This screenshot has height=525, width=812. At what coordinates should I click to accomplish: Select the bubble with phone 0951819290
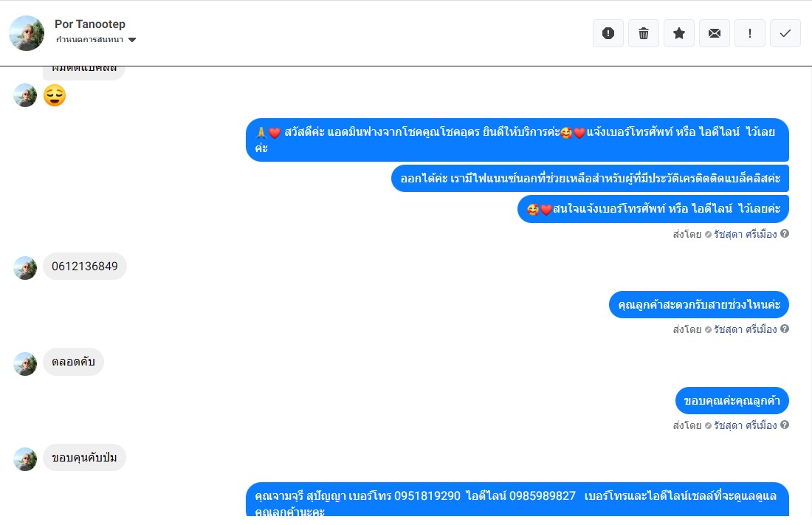517,500
